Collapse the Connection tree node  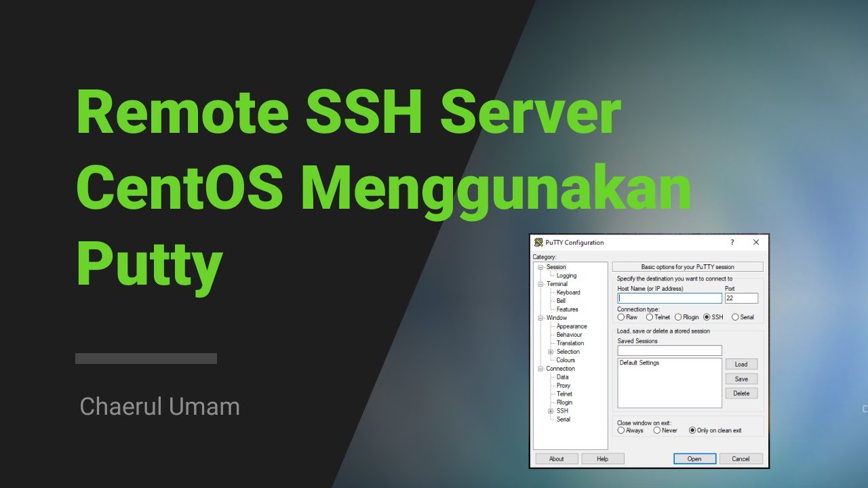click(540, 369)
